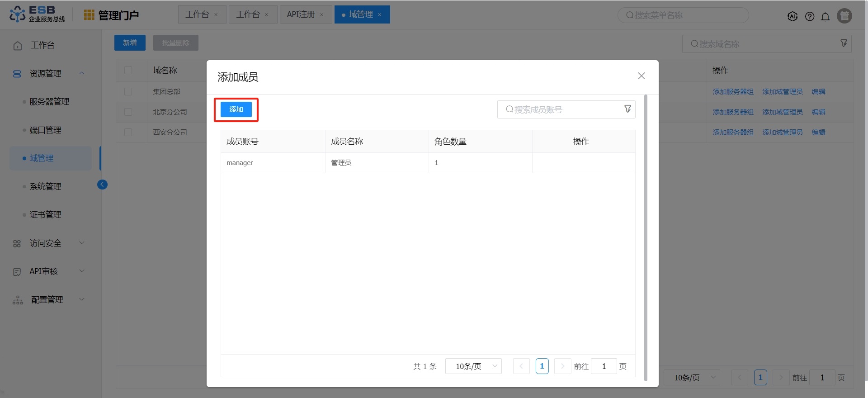Open the 10条/页 dropdown in dialog
Screen dimensions: 868x398
pyautogui.click(x=473, y=366)
